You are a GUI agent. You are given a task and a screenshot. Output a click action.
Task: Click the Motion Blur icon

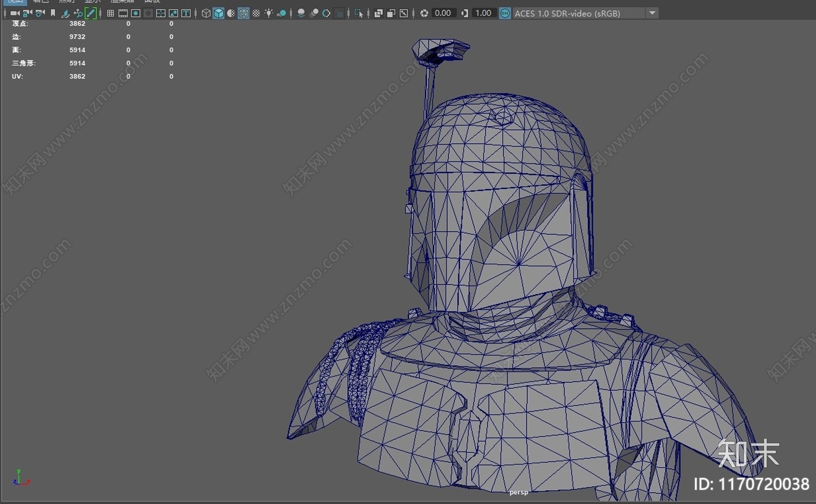click(x=314, y=13)
